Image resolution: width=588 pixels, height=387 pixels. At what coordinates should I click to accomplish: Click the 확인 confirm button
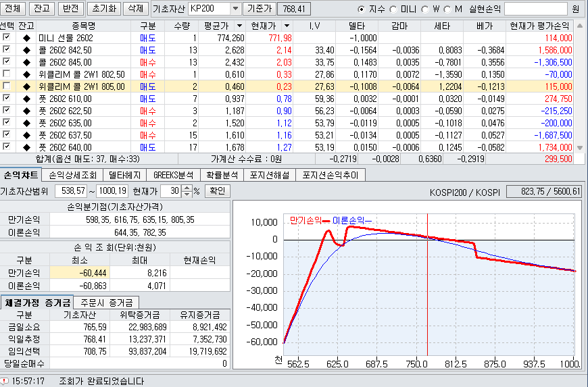point(217,191)
